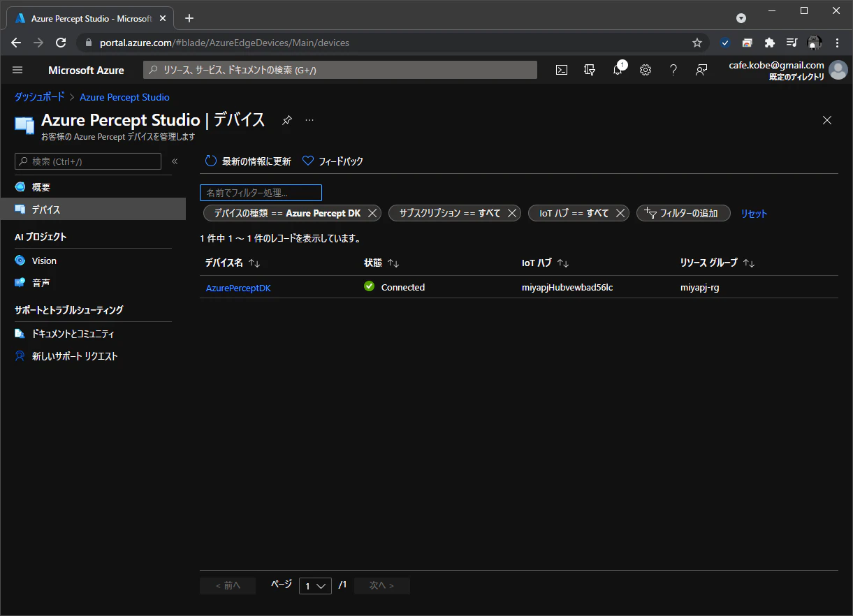Remove the デバイスの種類 filter pill

tap(372, 213)
